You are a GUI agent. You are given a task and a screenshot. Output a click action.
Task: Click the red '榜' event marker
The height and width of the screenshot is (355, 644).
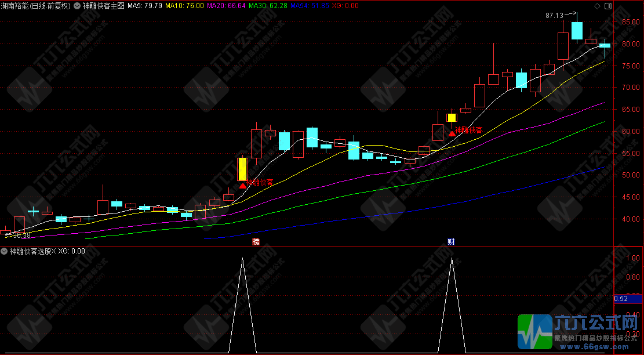coord(256,241)
